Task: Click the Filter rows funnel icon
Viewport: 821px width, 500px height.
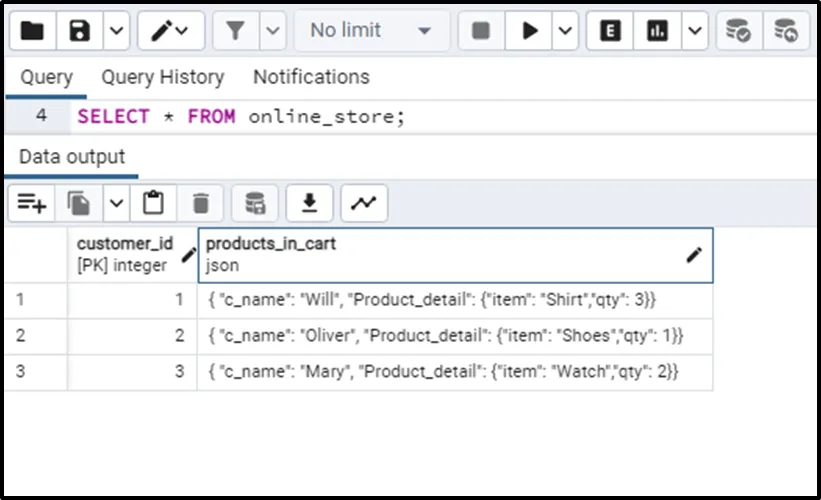Action: click(236, 31)
